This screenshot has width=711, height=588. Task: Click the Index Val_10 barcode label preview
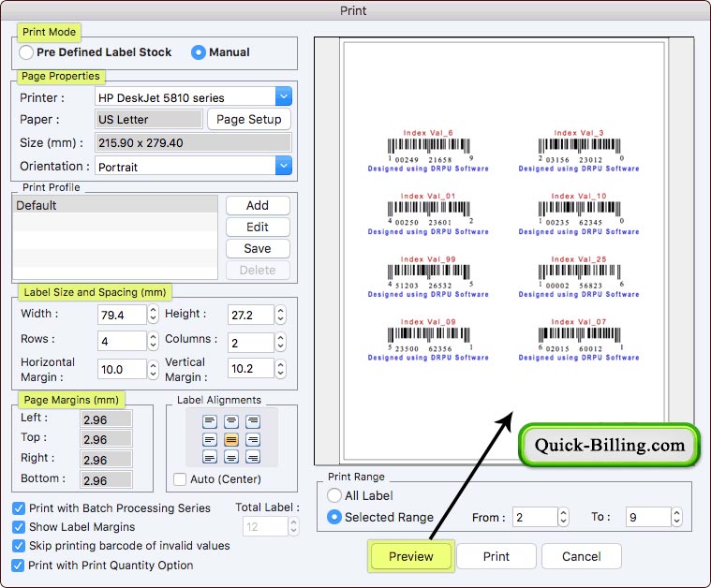click(579, 213)
